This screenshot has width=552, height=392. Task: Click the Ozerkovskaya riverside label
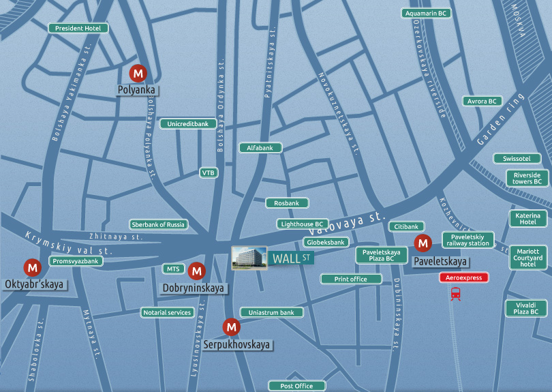429,69
